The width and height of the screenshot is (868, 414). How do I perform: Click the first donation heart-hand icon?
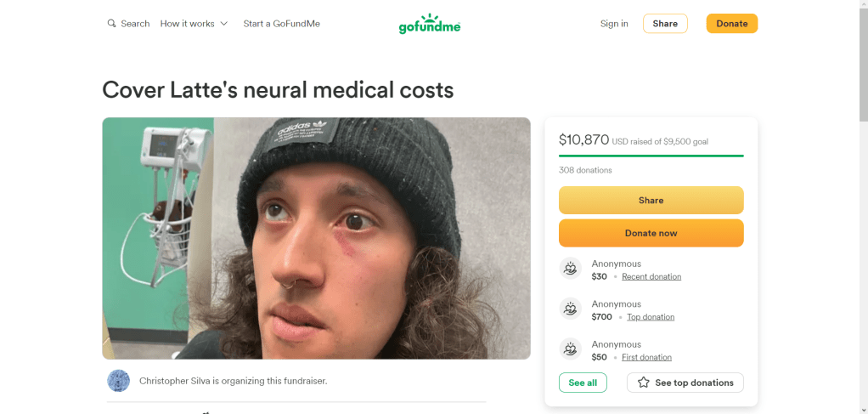[x=571, y=349]
